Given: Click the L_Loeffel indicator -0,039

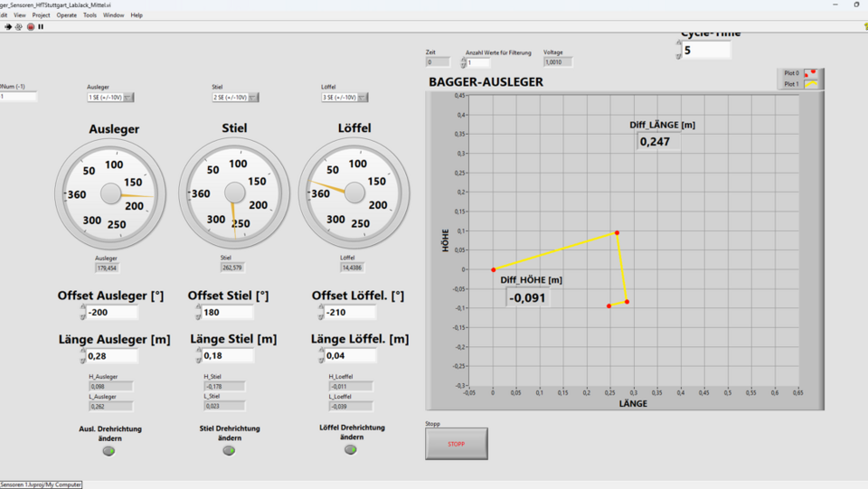Looking at the screenshot, I should point(351,406).
